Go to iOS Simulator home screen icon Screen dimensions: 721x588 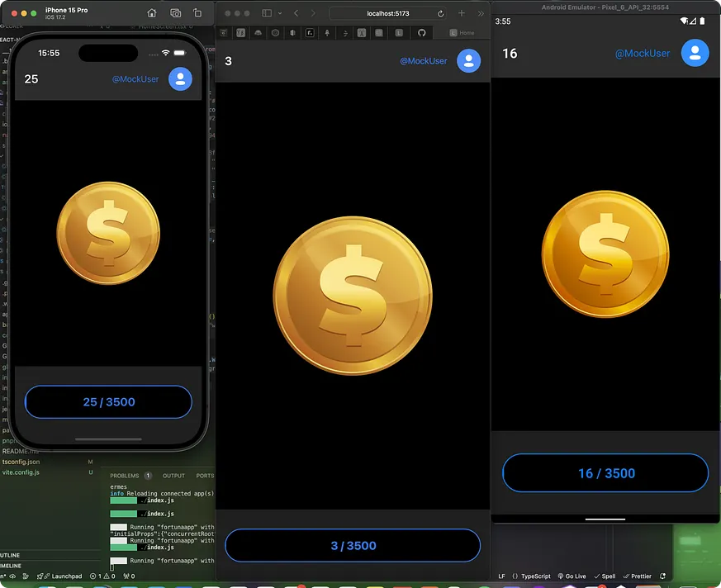[x=151, y=13]
